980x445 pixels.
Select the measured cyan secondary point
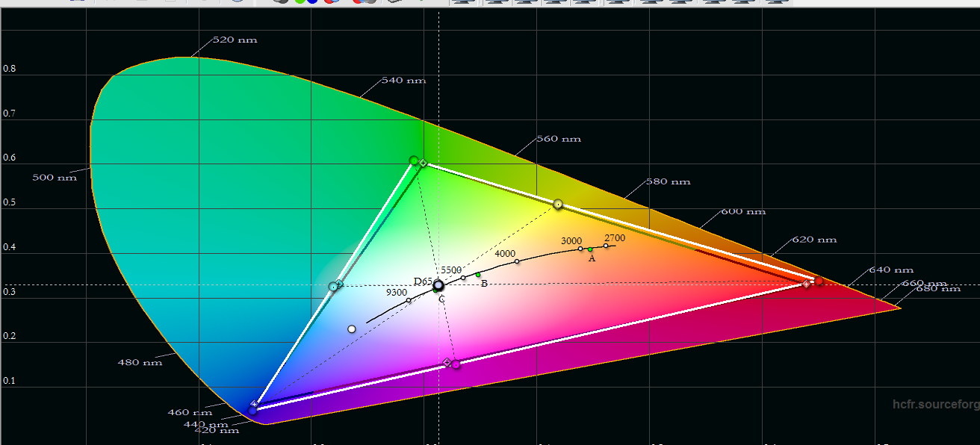[333, 287]
